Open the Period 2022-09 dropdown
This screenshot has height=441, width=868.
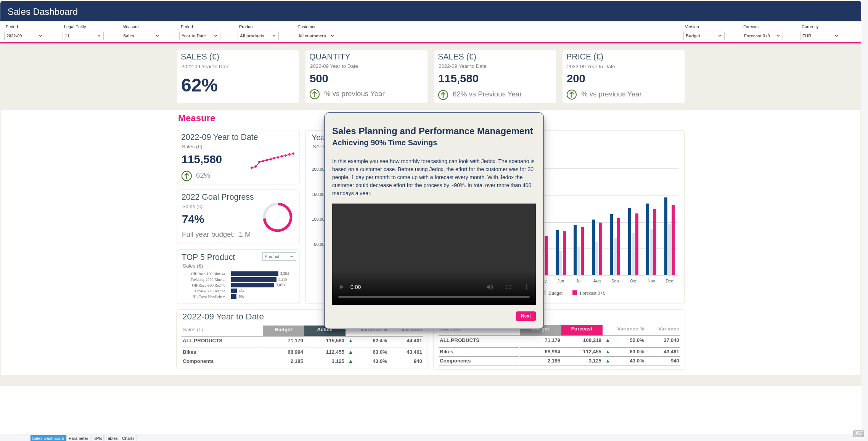coord(24,36)
